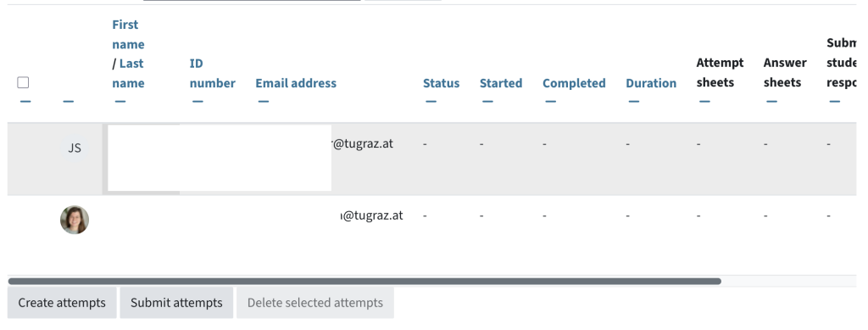Click Delete selected attempts button
868x330 pixels.
coord(315,303)
